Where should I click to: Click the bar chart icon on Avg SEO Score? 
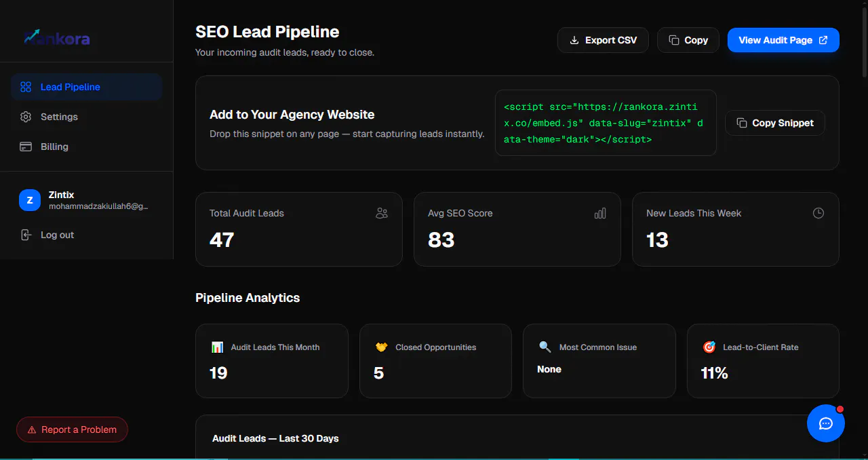click(x=600, y=213)
